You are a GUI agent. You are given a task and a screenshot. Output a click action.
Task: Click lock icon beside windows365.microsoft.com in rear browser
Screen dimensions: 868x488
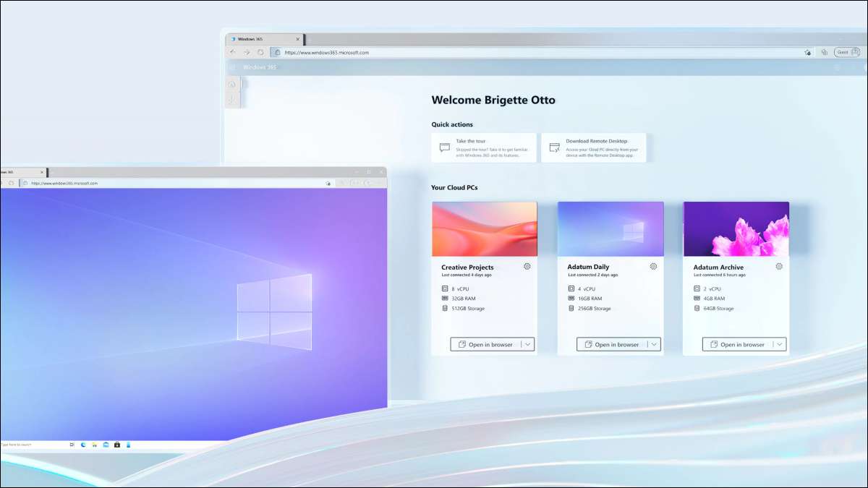[276, 52]
